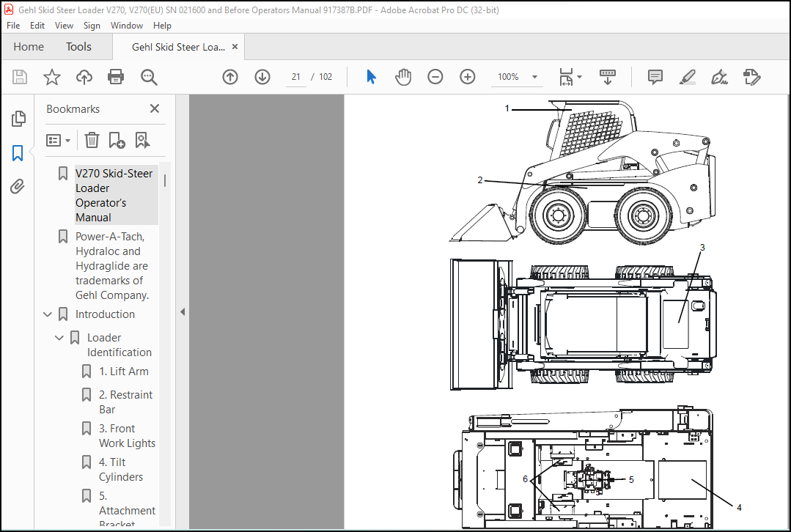Toggle the Bookmarks panel icon

click(18, 153)
